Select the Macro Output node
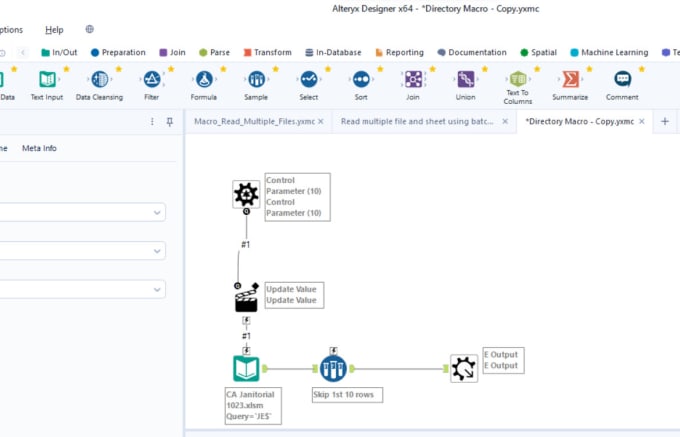Viewport: 680px width, 437px height. click(464, 369)
